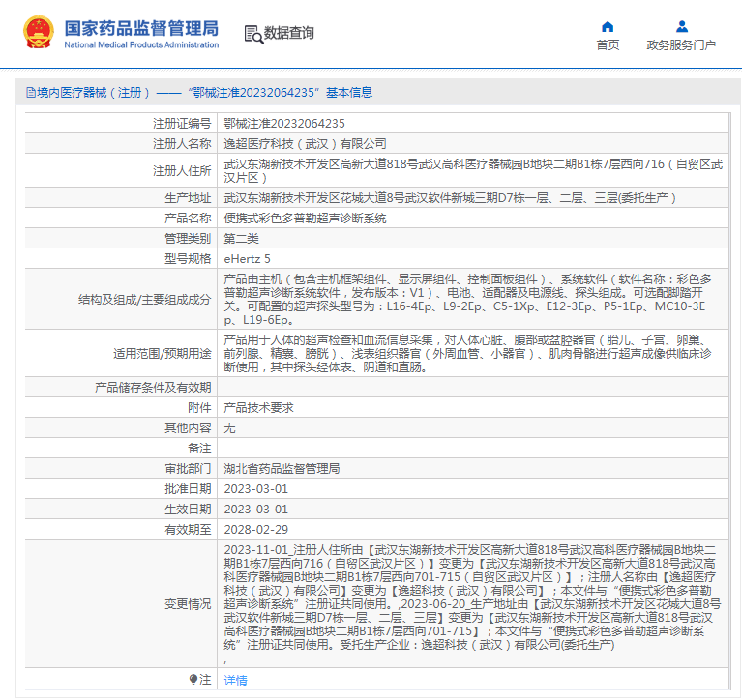742x700 pixels.
Task: Click the 注册人住所 address value
Action: pos(473,171)
